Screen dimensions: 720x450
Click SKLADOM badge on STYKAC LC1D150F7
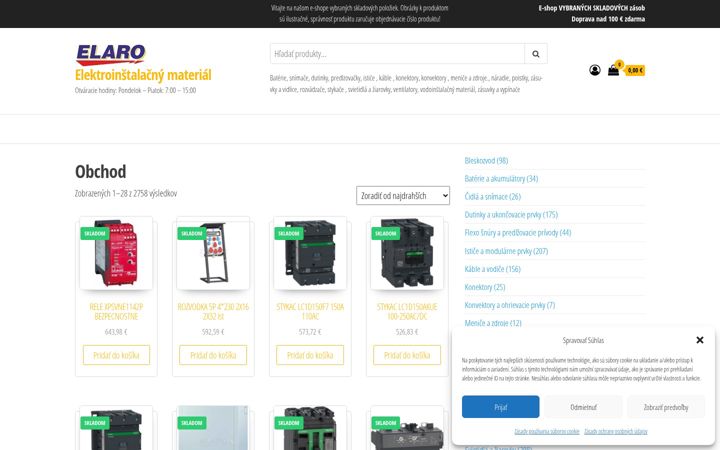289,233
